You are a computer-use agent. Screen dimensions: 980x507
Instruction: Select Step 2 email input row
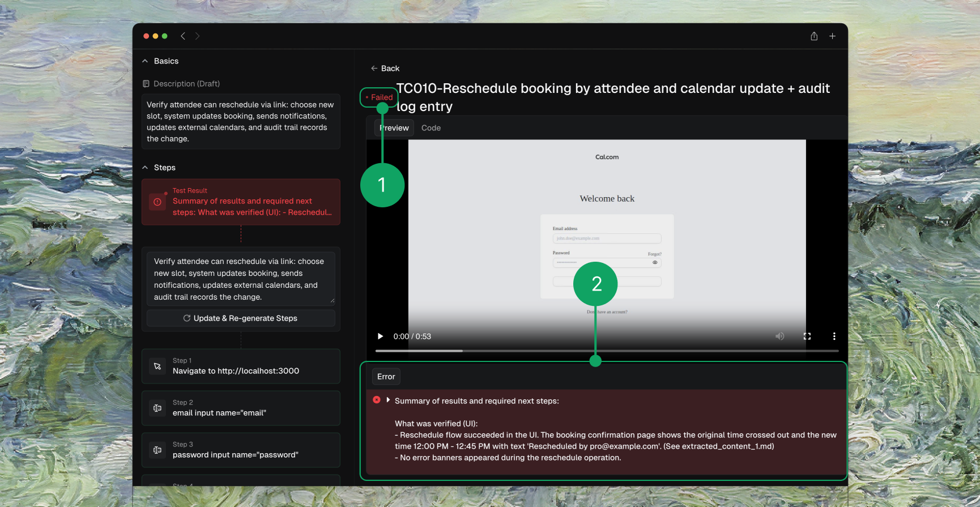coord(241,408)
